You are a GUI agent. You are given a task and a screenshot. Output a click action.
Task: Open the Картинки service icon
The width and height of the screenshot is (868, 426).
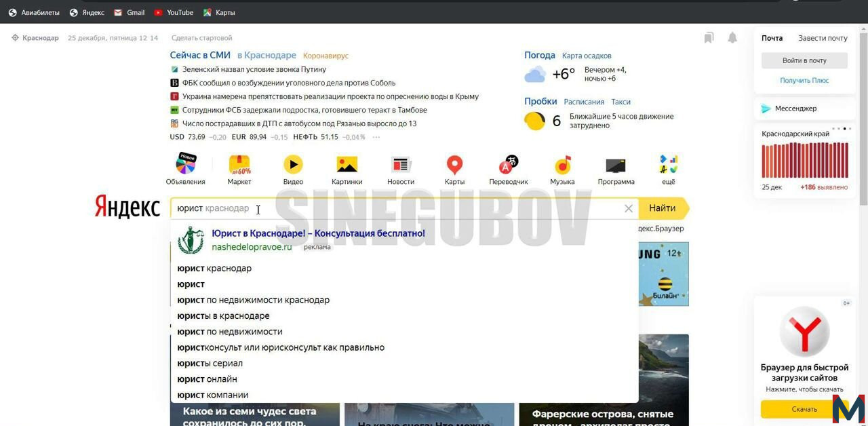point(347,164)
